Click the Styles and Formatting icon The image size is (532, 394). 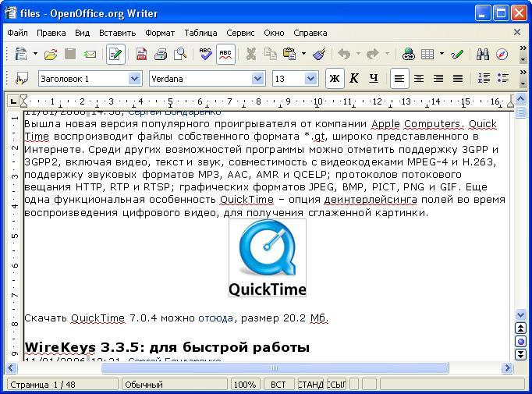point(22,79)
